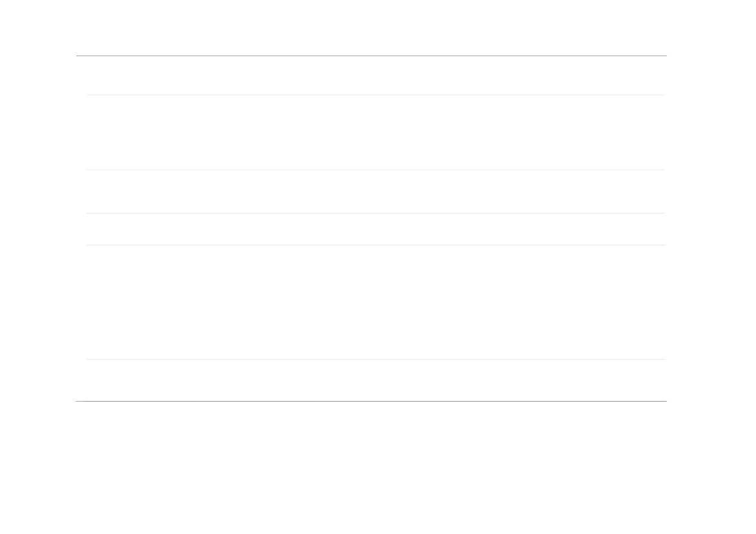756x534 pixels.
Task: Click the blank margin left of the table
Action: 37,229
